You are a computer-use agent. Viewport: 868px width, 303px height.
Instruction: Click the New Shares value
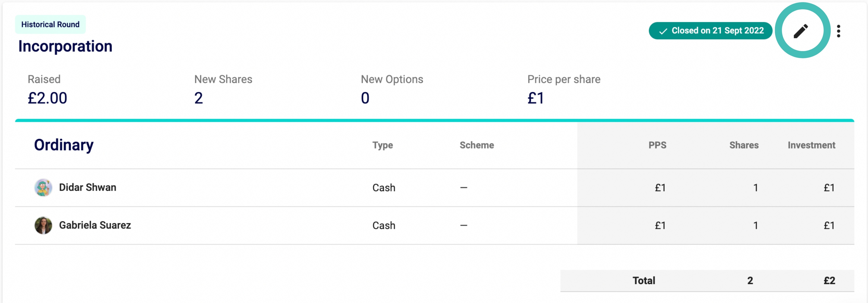(x=199, y=98)
